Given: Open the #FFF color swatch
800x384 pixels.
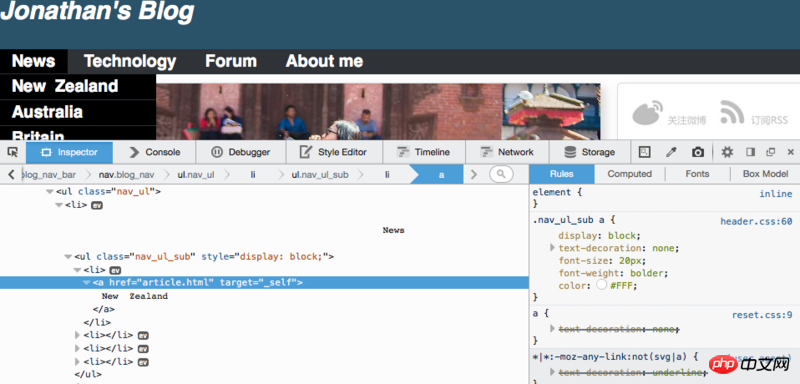Looking at the screenshot, I should click(602, 285).
